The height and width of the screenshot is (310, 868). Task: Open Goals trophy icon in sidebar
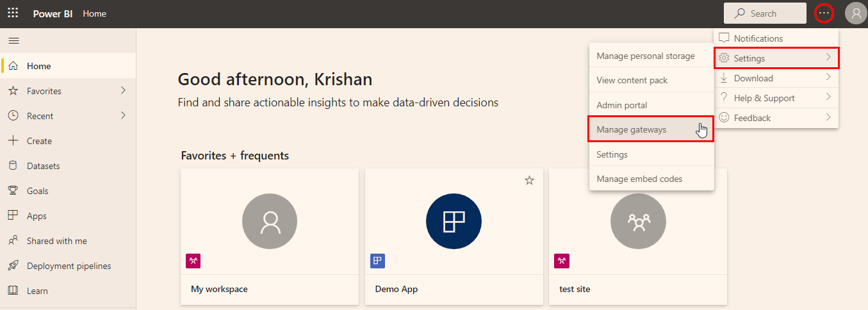coord(13,191)
